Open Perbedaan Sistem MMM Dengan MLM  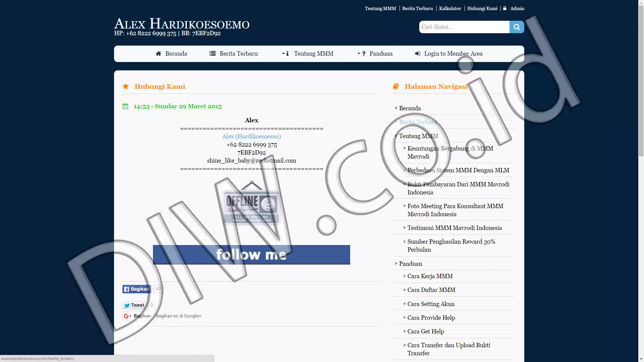[x=458, y=170]
